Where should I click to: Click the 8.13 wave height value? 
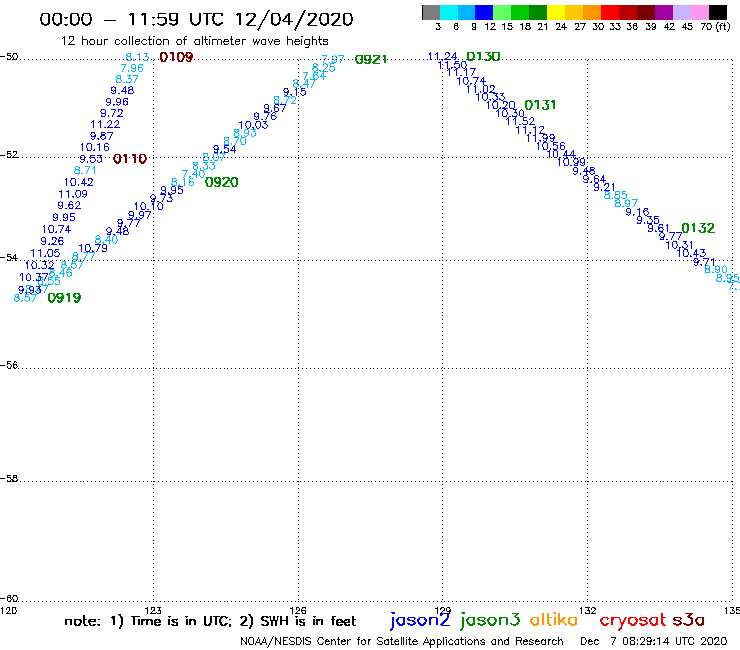click(x=137, y=57)
